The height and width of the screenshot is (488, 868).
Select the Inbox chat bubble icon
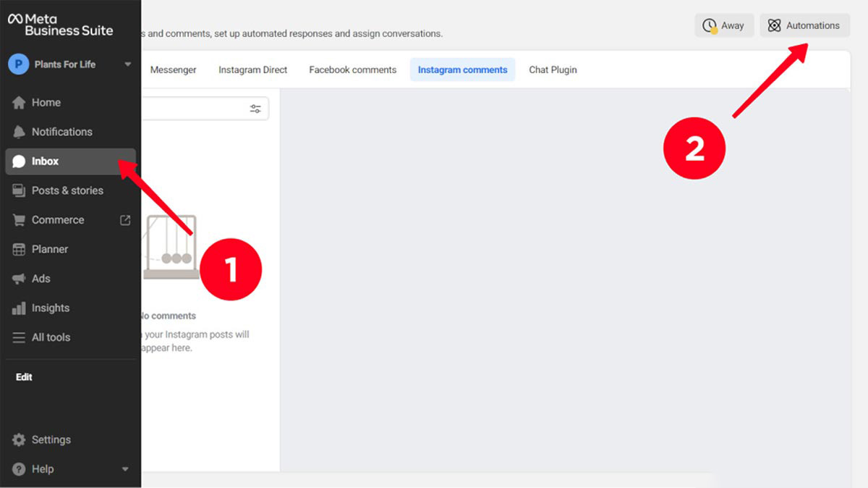coord(19,161)
